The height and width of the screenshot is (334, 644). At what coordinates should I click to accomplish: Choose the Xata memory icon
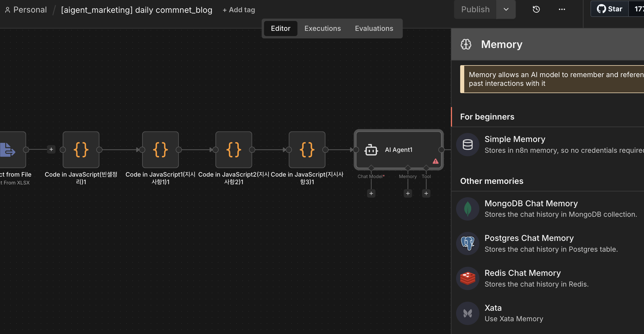coord(467,313)
